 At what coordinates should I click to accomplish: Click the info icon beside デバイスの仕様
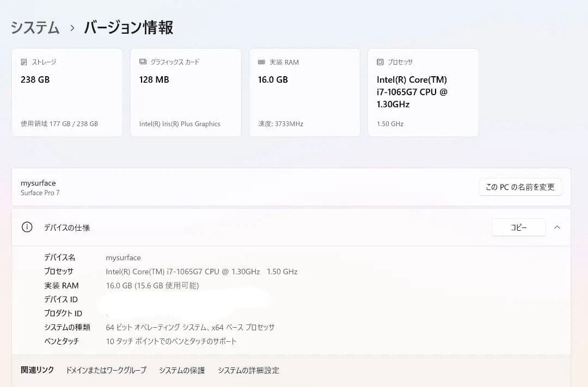27,227
